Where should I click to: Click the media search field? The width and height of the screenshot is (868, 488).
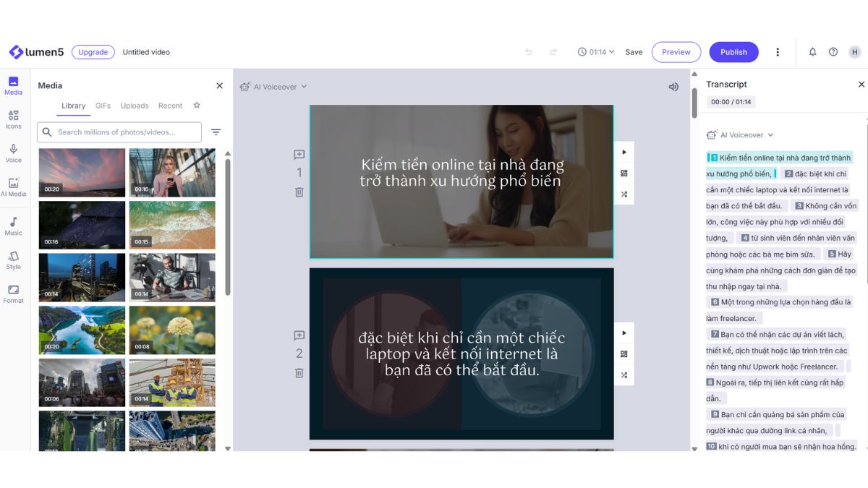point(119,132)
